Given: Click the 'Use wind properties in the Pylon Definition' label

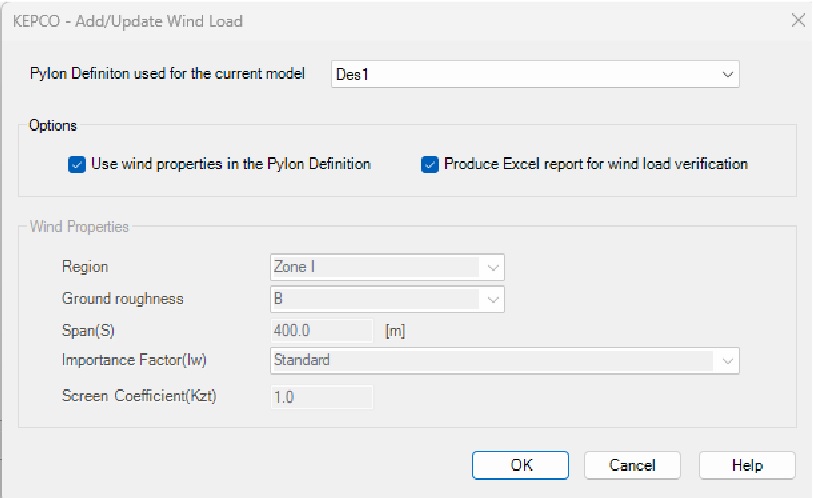Looking at the screenshot, I should [230, 164].
